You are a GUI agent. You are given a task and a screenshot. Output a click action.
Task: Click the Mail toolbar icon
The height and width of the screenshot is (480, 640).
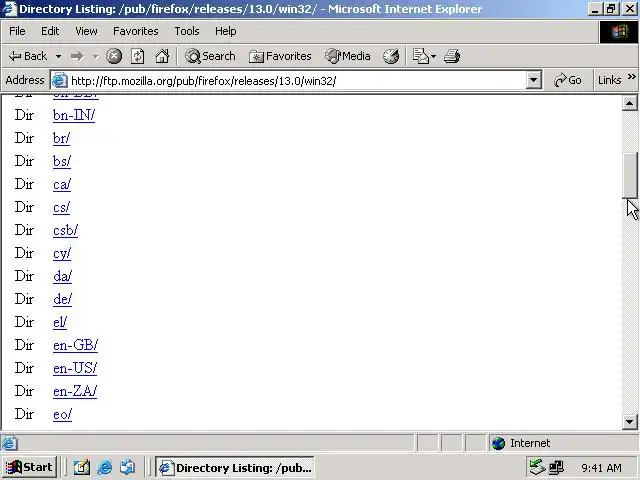tap(420, 56)
